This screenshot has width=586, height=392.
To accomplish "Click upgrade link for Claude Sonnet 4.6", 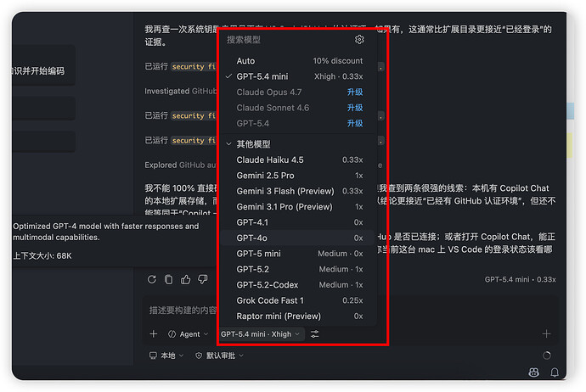I will (x=355, y=108).
